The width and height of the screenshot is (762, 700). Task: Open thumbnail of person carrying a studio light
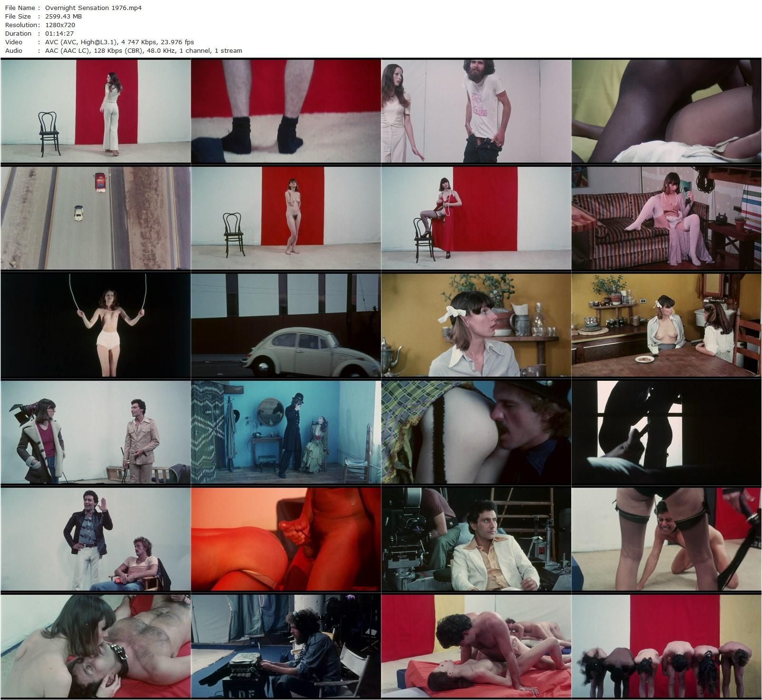(95, 432)
